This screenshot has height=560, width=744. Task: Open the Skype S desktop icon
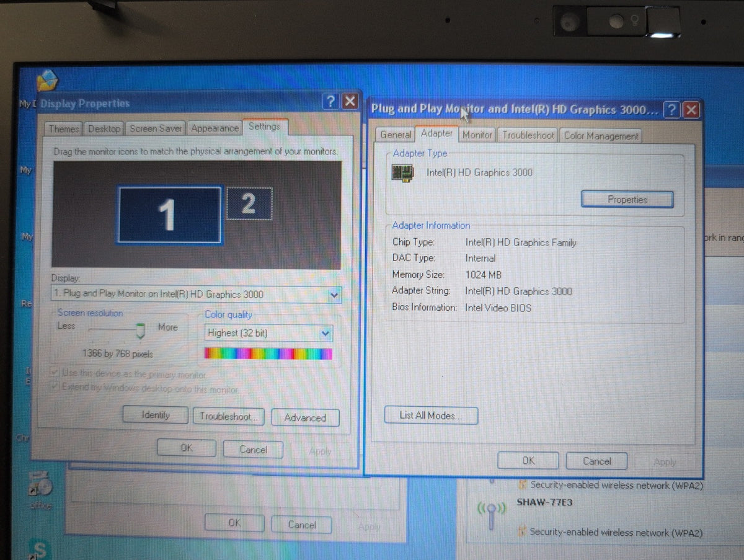pyautogui.click(x=40, y=549)
